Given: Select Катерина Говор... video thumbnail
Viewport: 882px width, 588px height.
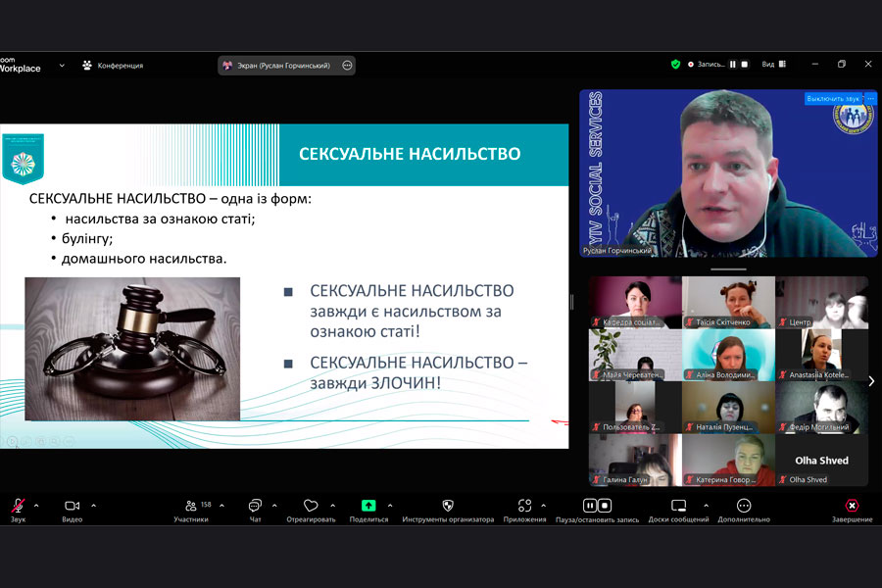Looking at the screenshot, I should pos(728,460).
